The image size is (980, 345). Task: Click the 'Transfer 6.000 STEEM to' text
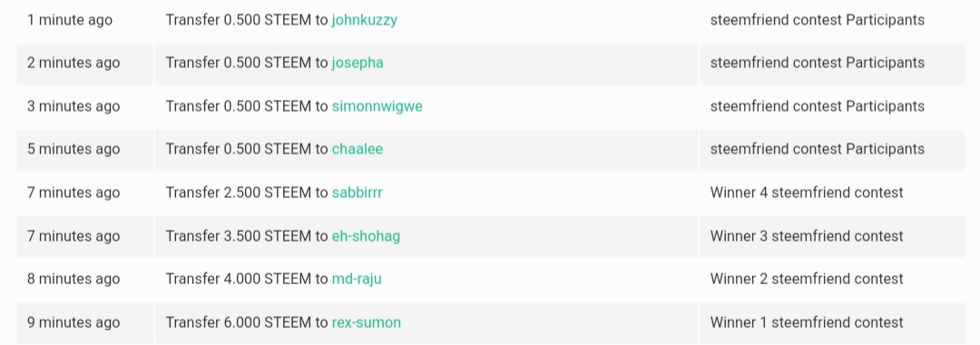coord(247,322)
